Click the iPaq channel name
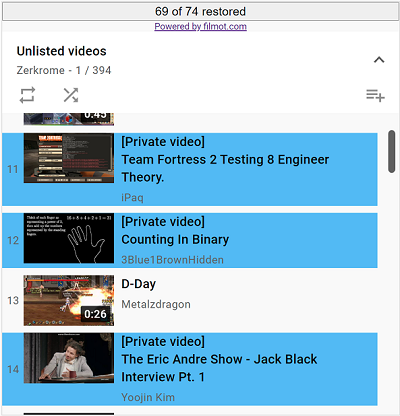Viewport: 400px width, 416px height. tap(132, 198)
